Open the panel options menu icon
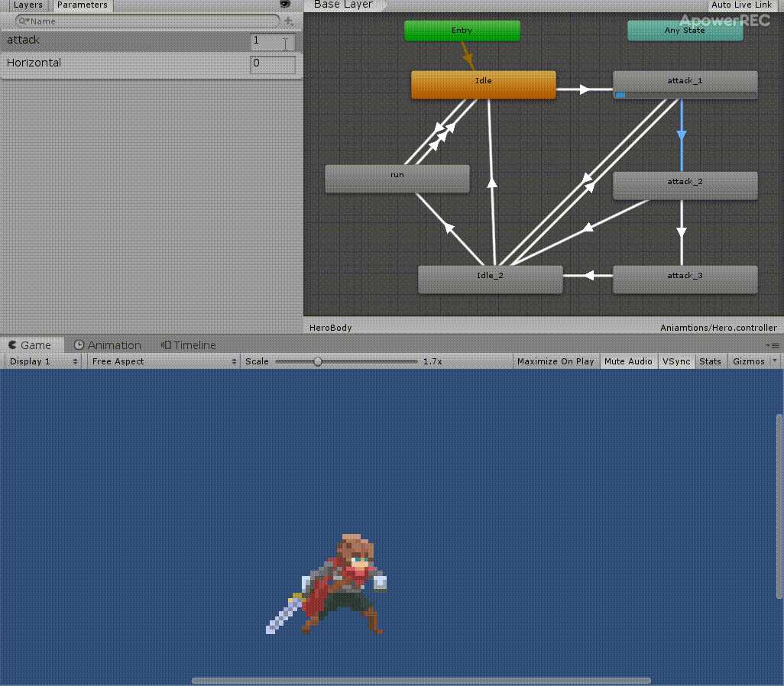This screenshot has width=784, height=686. pyautogui.click(x=773, y=345)
